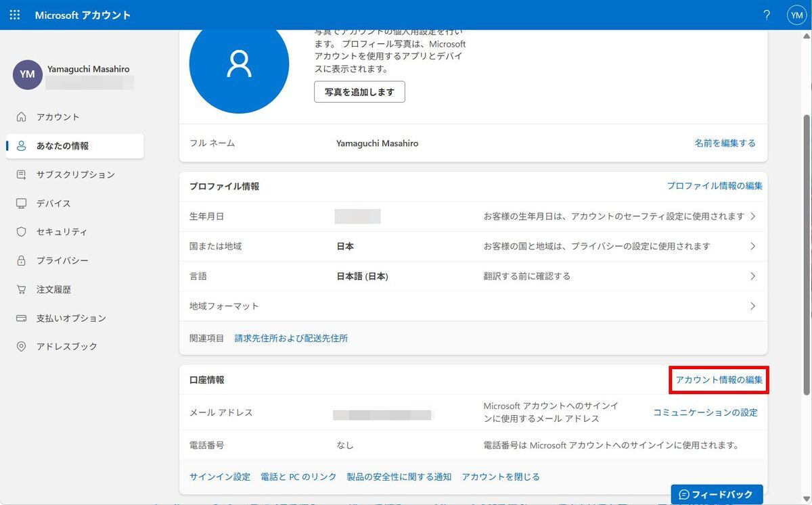Viewport: 812px width, 505px height.
Task: Open the 請求先住所および配送先住所 link
Action: tap(291, 338)
